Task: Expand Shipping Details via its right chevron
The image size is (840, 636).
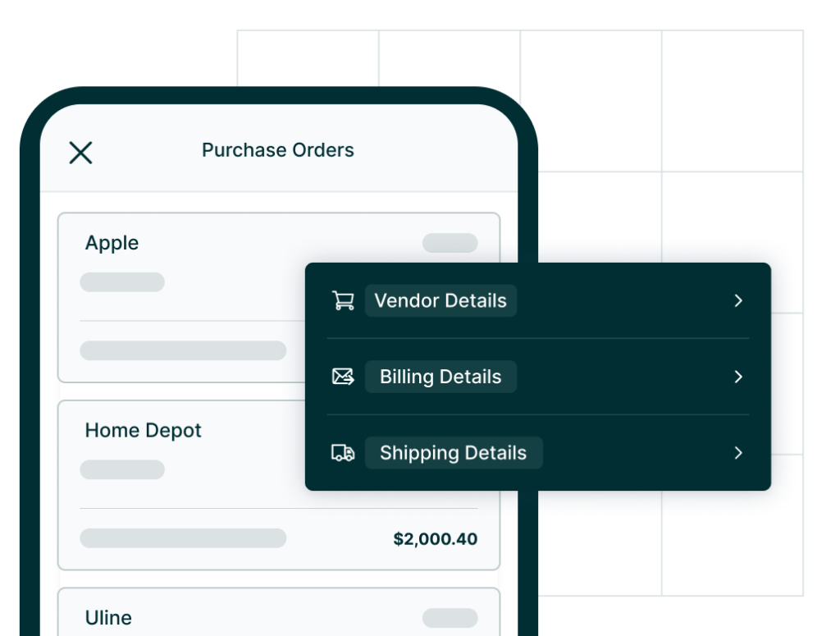Action: point(737,452)
